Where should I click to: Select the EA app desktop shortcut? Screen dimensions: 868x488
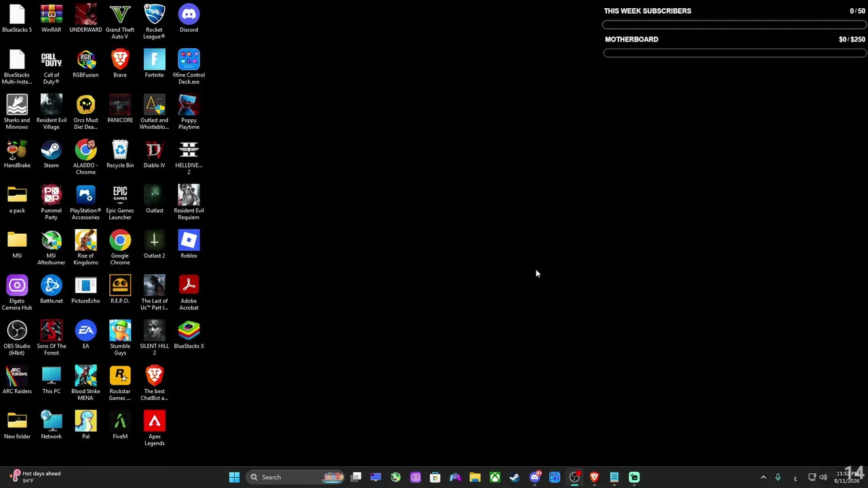85,335
